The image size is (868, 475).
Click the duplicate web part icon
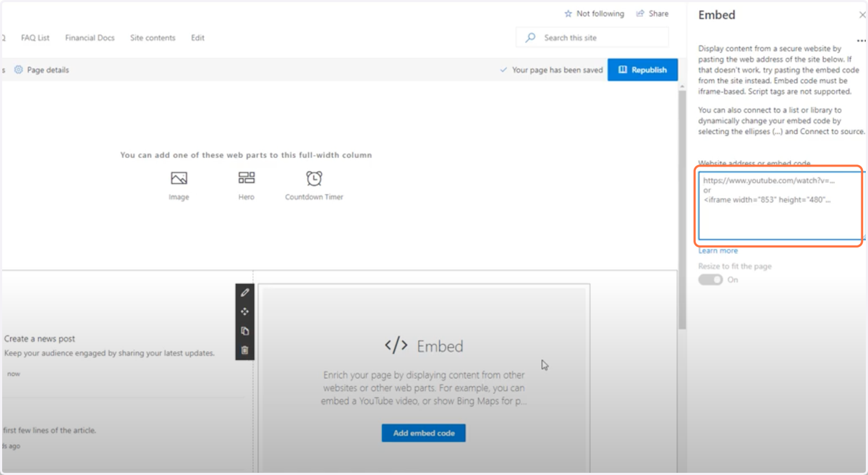point(244,331)
